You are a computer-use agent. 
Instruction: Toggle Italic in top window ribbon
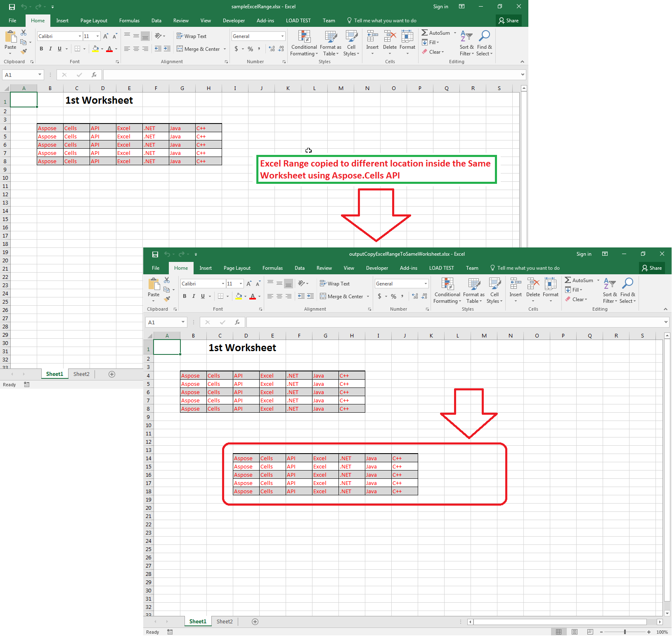click(50, 49)
